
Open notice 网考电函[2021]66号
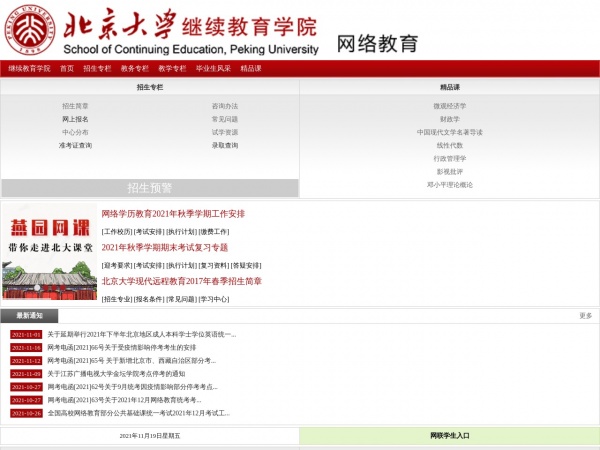click(122, 347)
